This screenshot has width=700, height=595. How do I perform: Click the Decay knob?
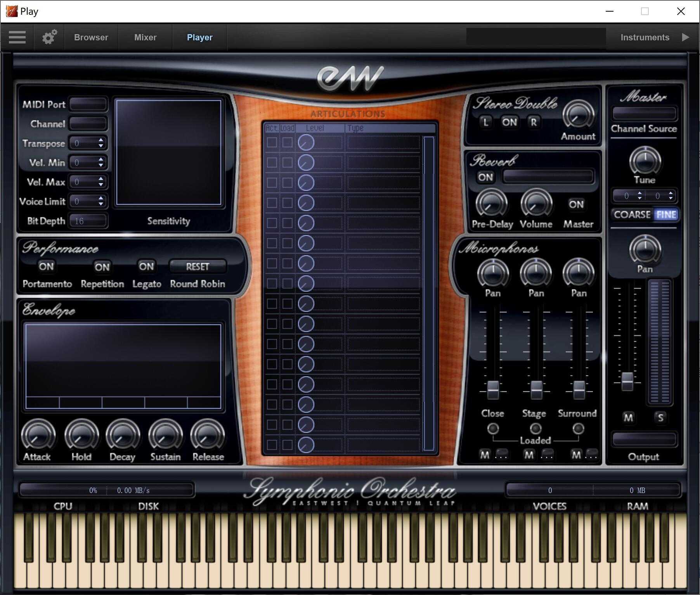(x=123, y=436)
